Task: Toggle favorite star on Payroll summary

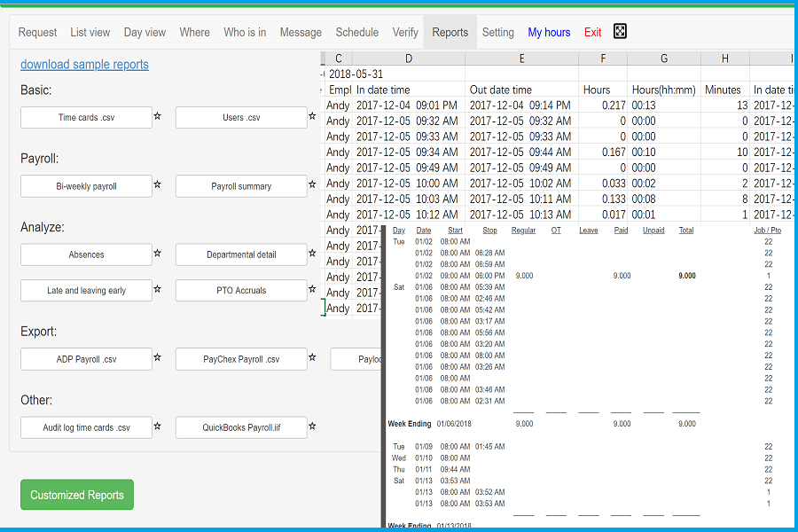Action: (x=312, y=184)
